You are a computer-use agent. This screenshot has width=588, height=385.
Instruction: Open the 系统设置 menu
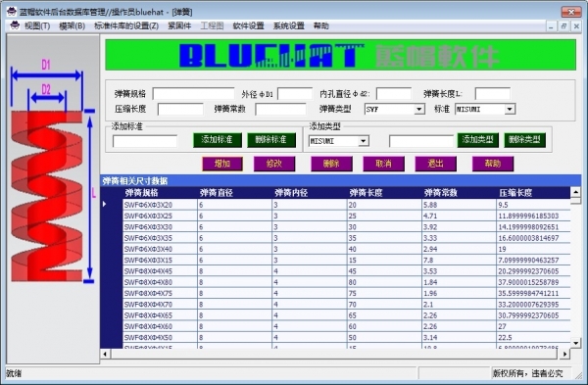click(289, 25)
